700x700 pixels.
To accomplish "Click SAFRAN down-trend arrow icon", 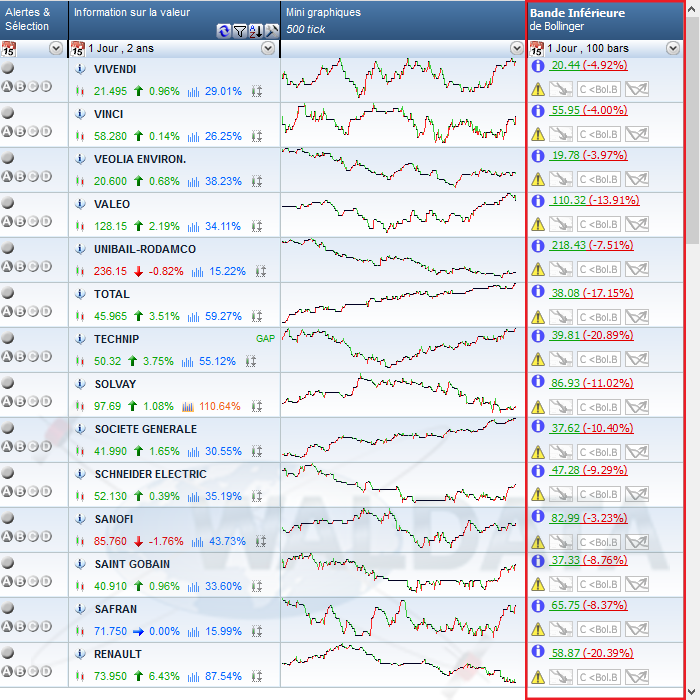I will 561,629.
